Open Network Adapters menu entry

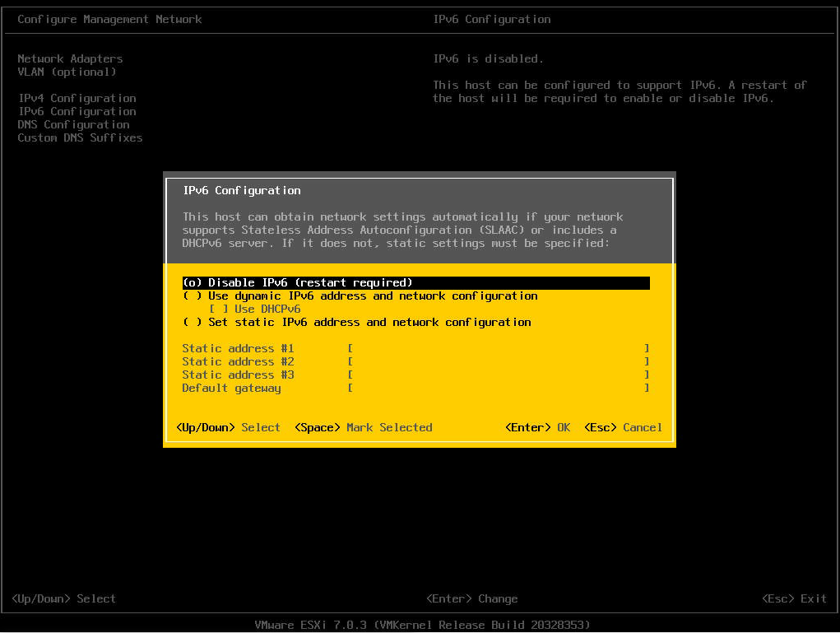click(70, 59)
